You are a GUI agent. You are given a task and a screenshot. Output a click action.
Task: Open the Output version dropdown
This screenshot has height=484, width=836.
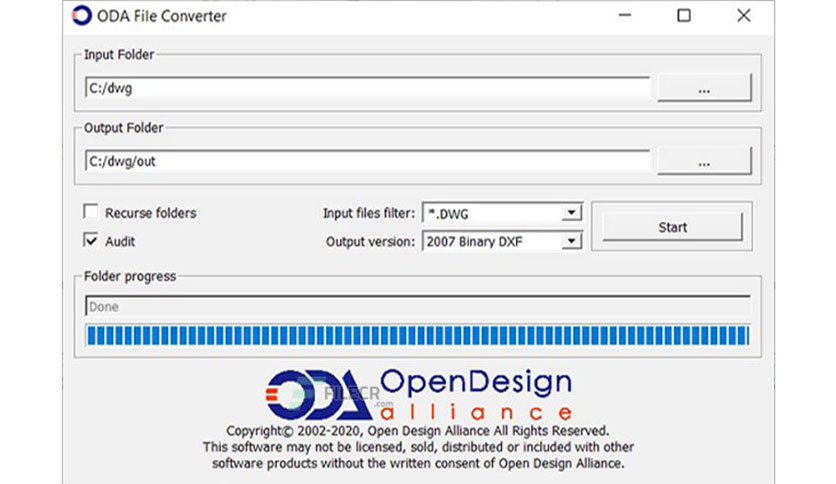click(x=571, y=241)
